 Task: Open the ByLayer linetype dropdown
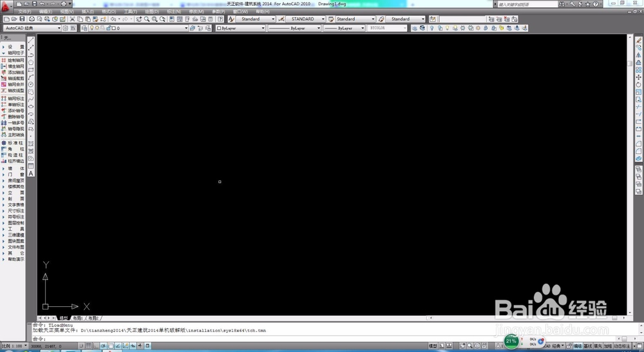click(294, 28)
